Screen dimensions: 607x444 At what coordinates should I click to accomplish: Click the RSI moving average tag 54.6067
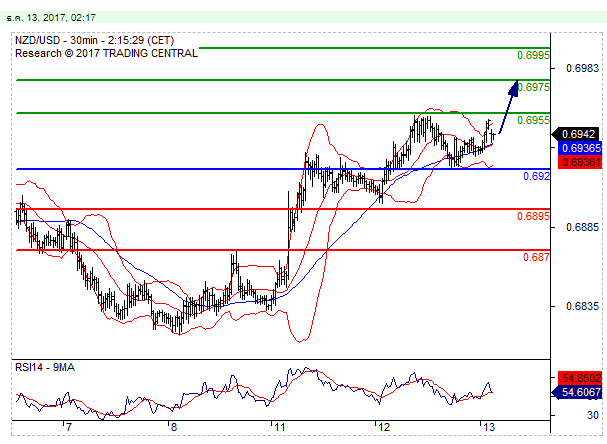coord(576,392)
